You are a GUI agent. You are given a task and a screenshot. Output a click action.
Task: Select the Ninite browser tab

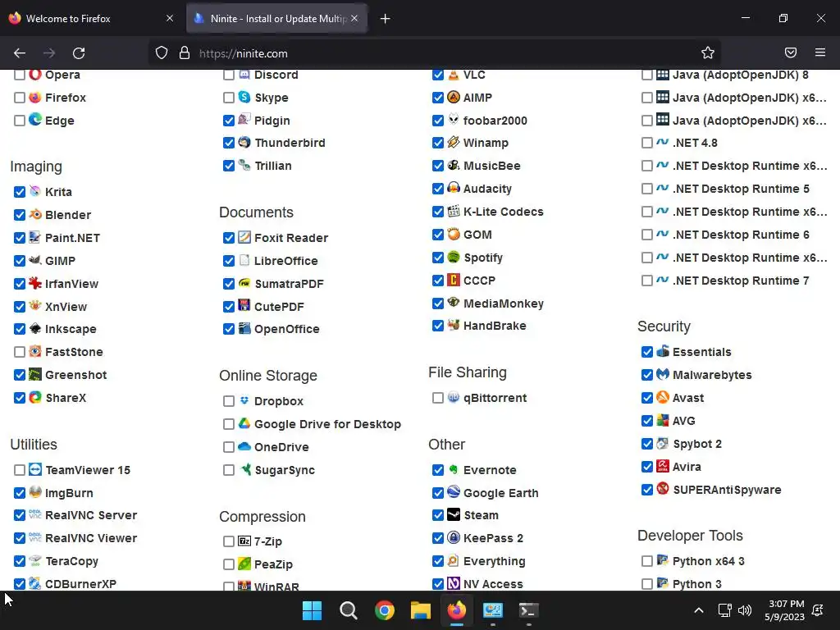click(x=277, y=18)
